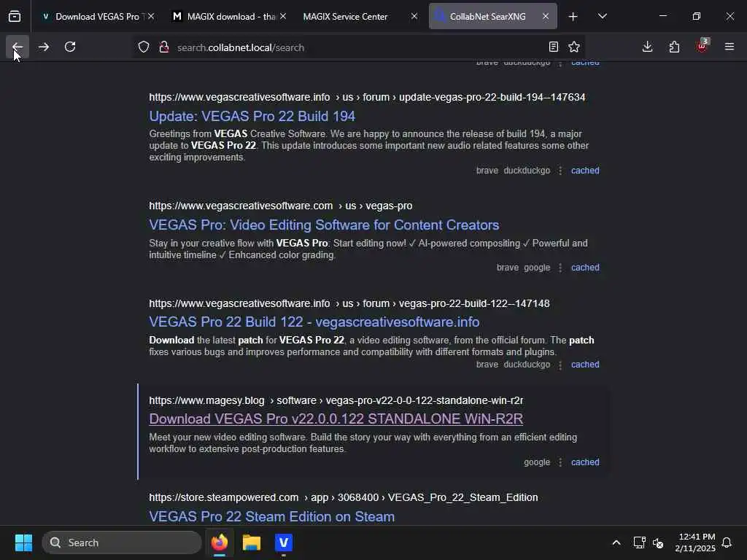Close the MAGIX Service Center tab
The width and height of the screenshot is (747, 560).
[414, 16]
